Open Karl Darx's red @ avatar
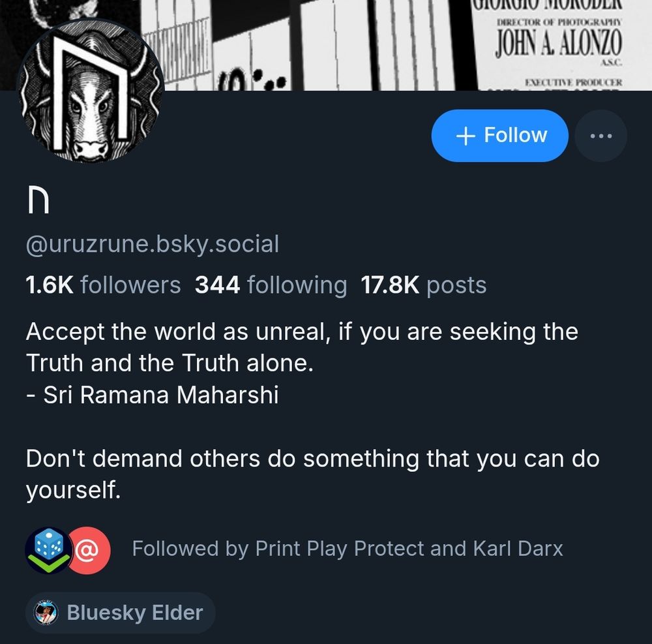 pyautogui.click(x=88, y=549)
